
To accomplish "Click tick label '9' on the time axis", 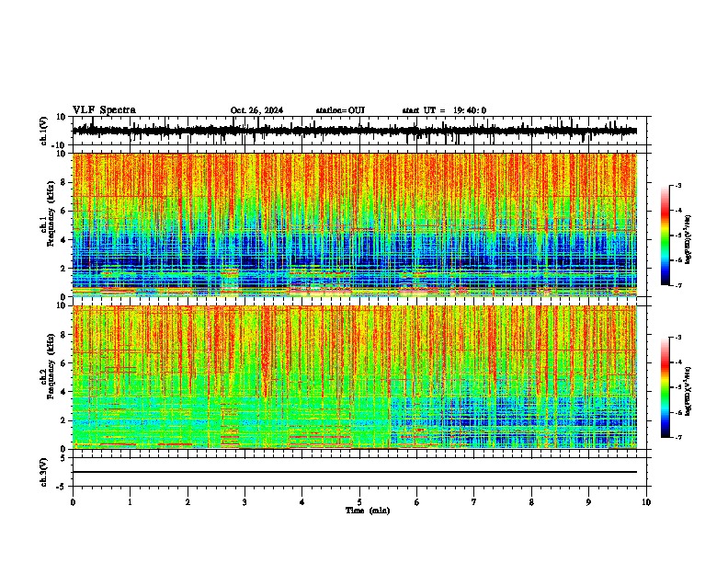I will pos(588,502).
